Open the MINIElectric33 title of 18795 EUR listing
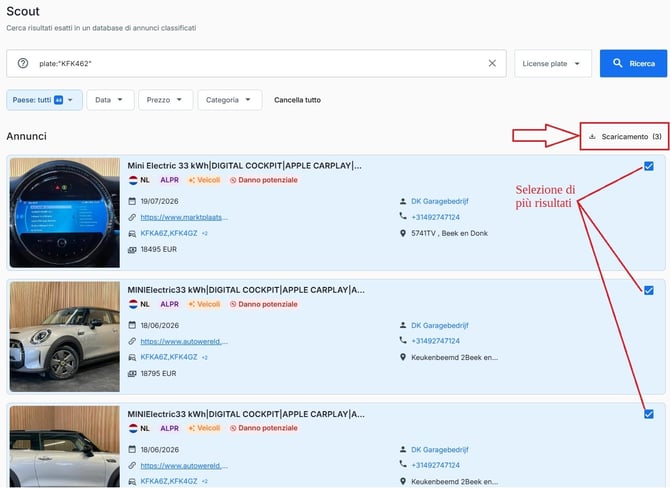Screen dimensions: 670x489 [246, 290]
